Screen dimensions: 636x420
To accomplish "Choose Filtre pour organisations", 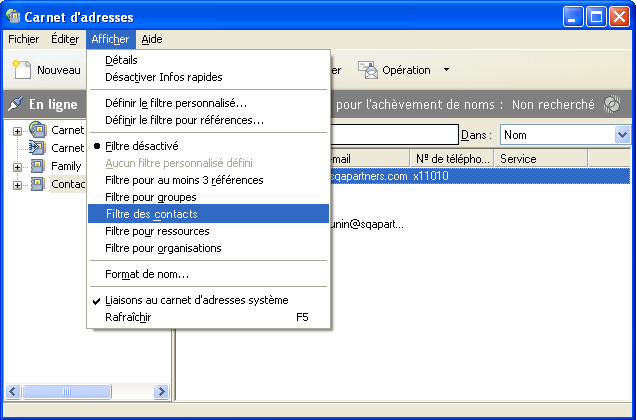I will click(x=208, y=248).
